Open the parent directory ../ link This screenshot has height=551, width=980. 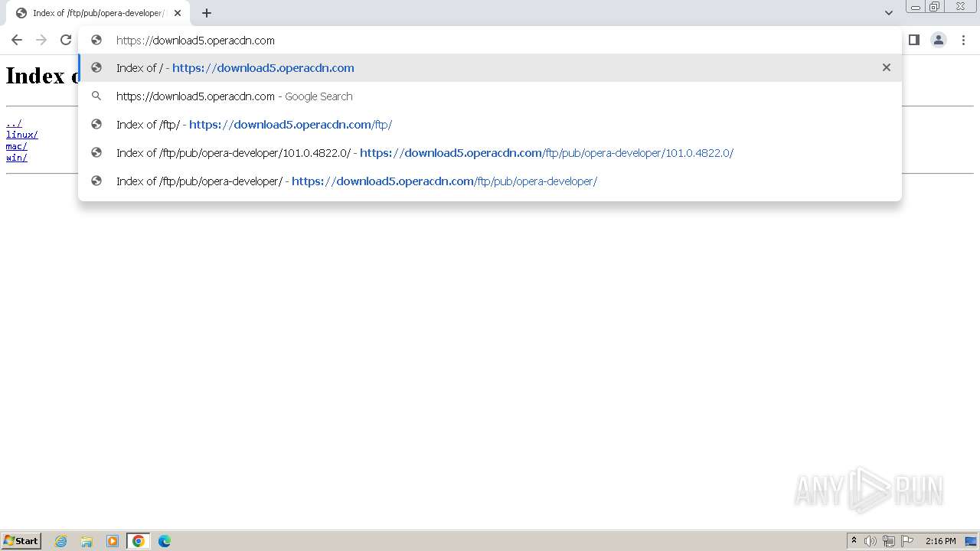(14, 123)
